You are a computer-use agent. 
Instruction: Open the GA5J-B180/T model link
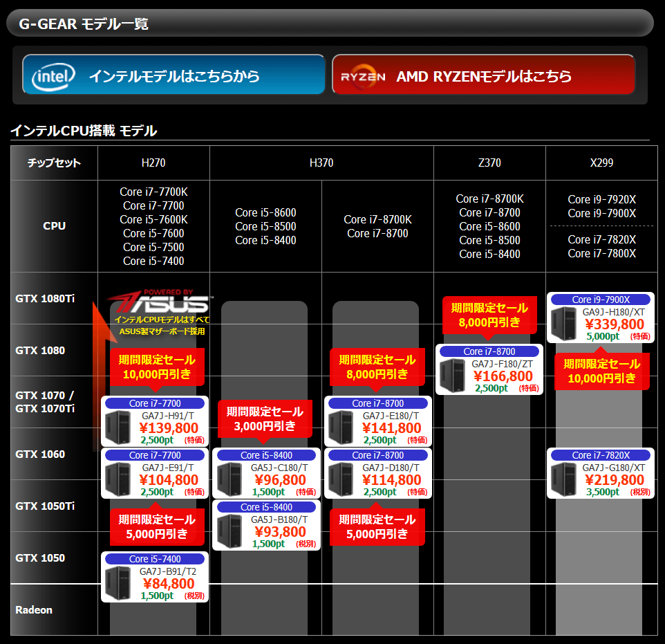[x=279, y=519]
